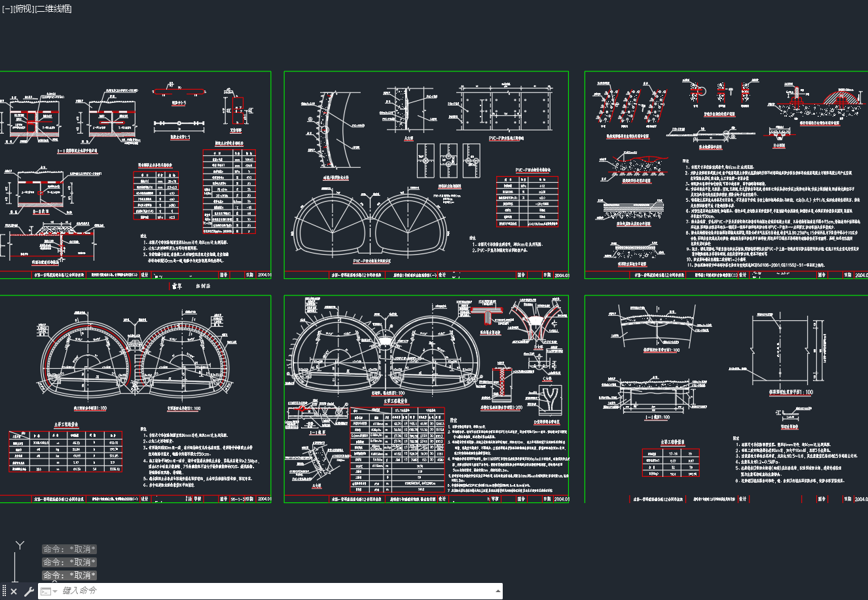Image resolution: width=868 pixels, height=600 pixels.
Task: Close the command line with the X icon
Action: click(x=14, y=591)
